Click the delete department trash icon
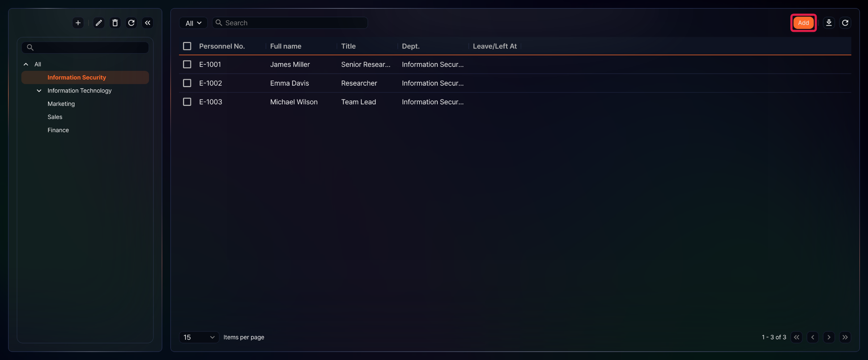Screen dimensions: 868x360 pyautogui.click(x=115, y=23)
